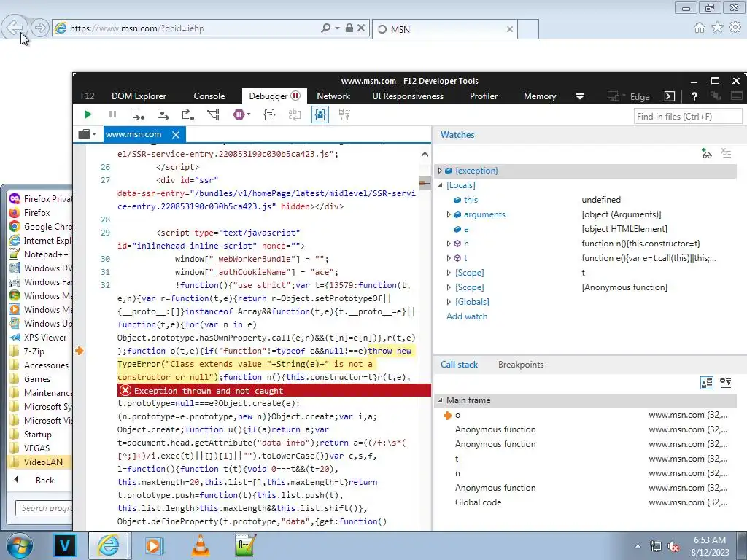Screen dimensions: 747x560
Task: Click the muted volume tray icon
Action: pyautogui.click(x=673, y=546)
